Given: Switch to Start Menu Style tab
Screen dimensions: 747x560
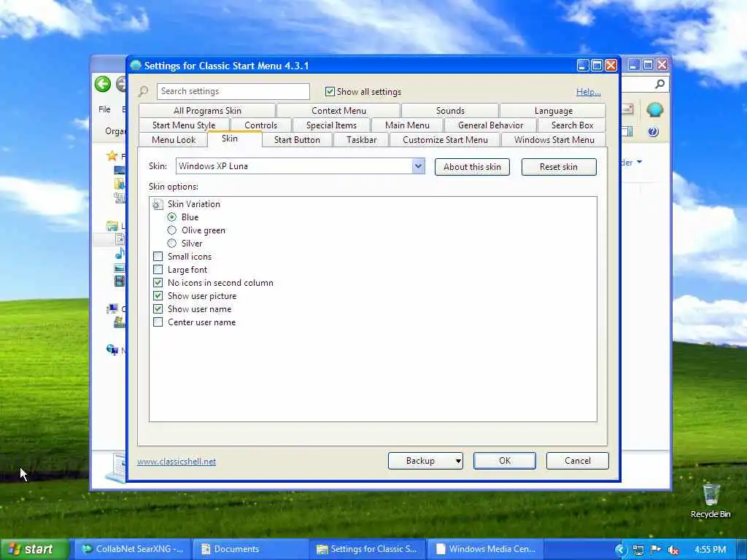Looking at the screenshot, I should point(184,125).
